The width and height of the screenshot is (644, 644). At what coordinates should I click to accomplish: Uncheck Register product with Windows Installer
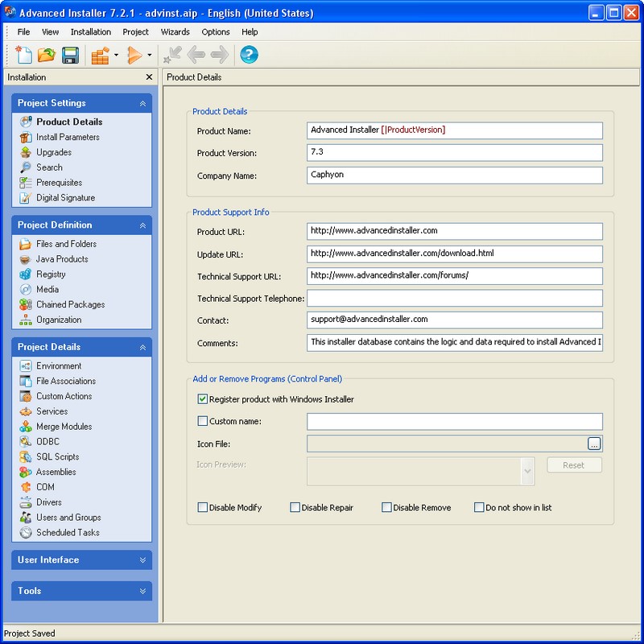click(203, 399)
